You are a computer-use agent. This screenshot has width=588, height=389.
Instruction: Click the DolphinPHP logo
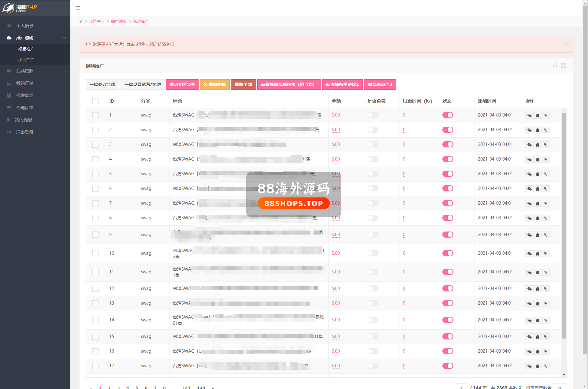20,8
